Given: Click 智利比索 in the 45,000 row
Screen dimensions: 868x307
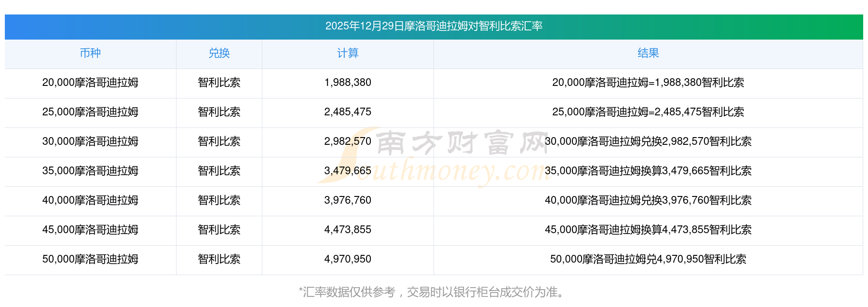Looking at the screenshot, I should pos(219,230).
